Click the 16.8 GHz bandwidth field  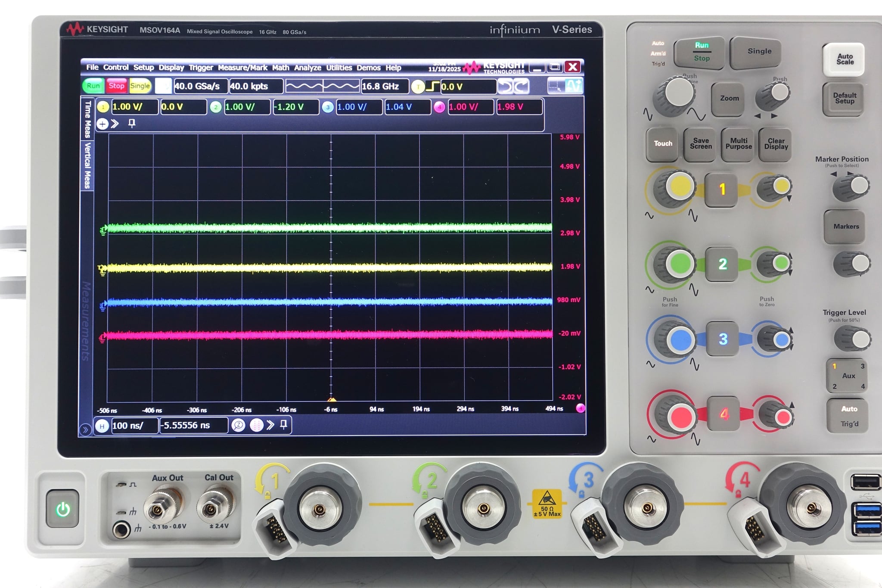[385, 86]
